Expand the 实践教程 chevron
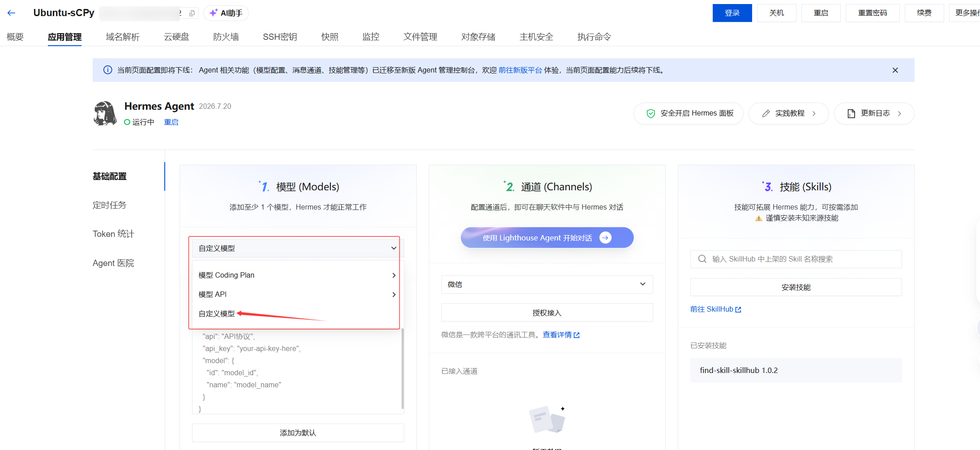This screenshot has width=980, height=450. [814, 114]
